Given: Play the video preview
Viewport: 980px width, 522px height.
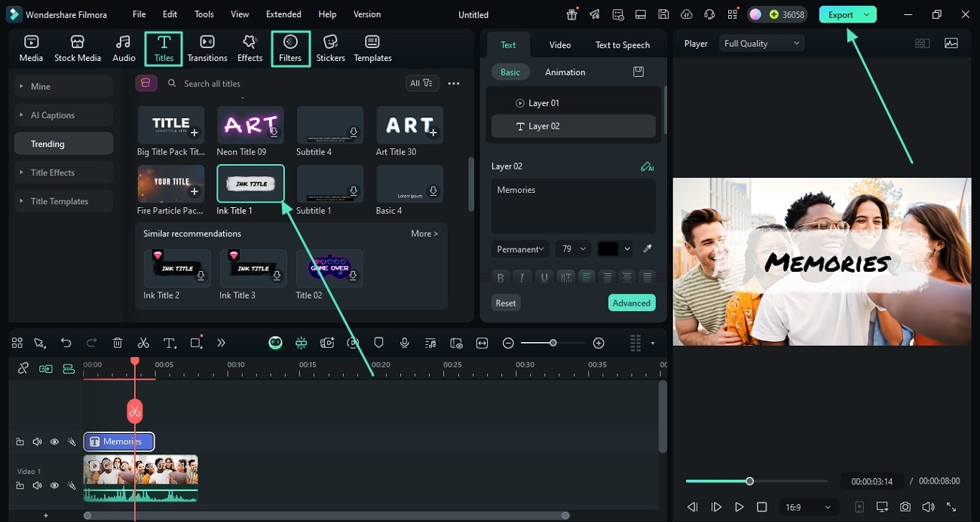Looking at the screenshot, I should click(x=740, y=507).
